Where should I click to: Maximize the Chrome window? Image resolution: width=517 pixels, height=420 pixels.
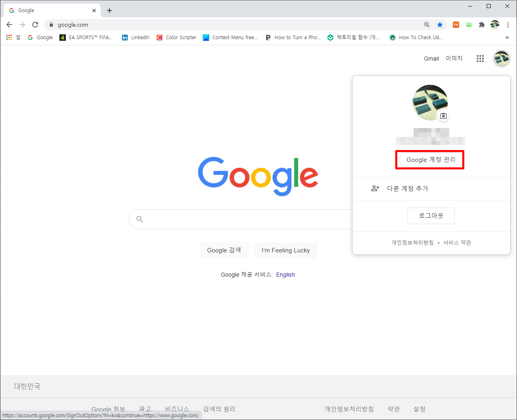click(x=489, y=6)
